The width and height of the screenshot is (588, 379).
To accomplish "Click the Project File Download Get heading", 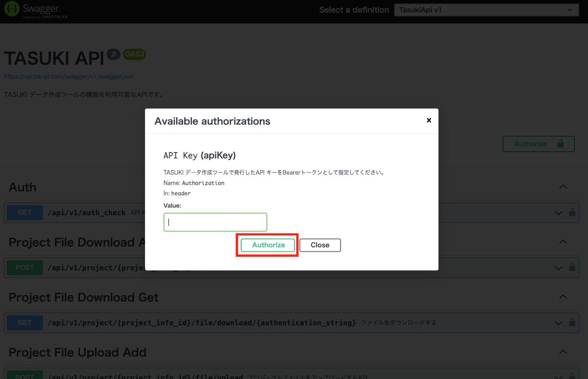I will pyautogui.click(x=84, y=297).
